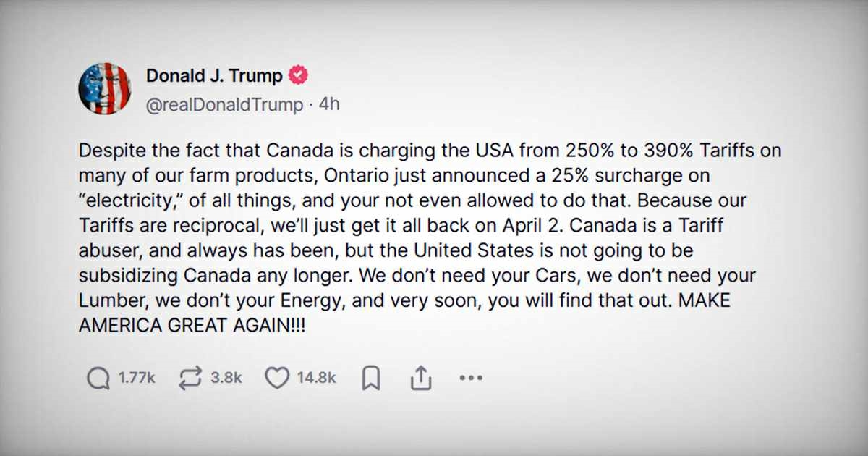Viewport: 868px width, 456px height.
Task: Click the @realDonaldTrump handle
Action: [225, 104]
